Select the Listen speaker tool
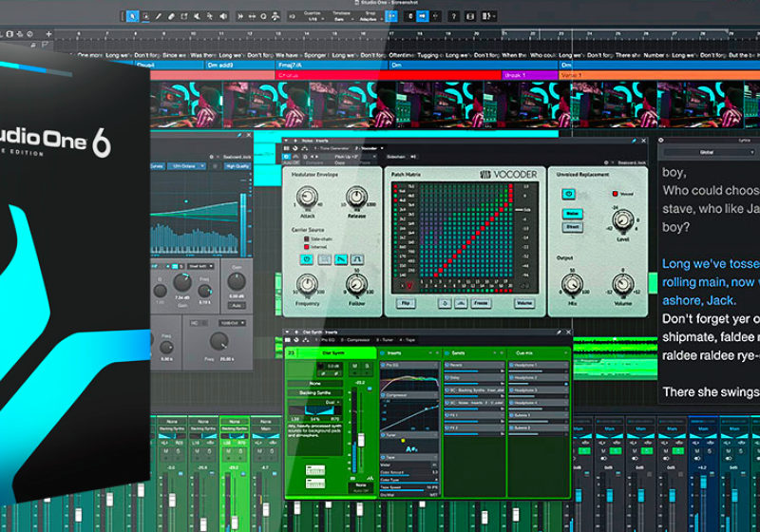This screenshot has width=760, height=532. coord(223,16)
